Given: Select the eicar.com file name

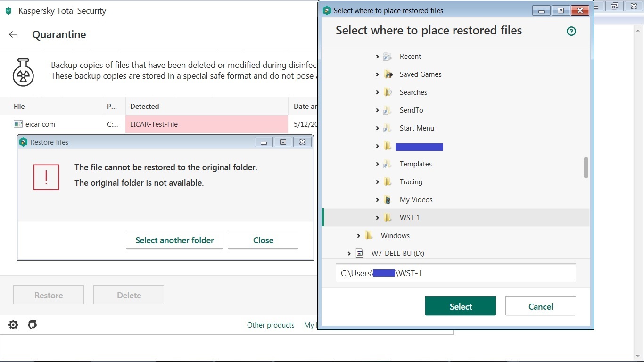Looking at the screenshot, I should [x=40, y=124].
